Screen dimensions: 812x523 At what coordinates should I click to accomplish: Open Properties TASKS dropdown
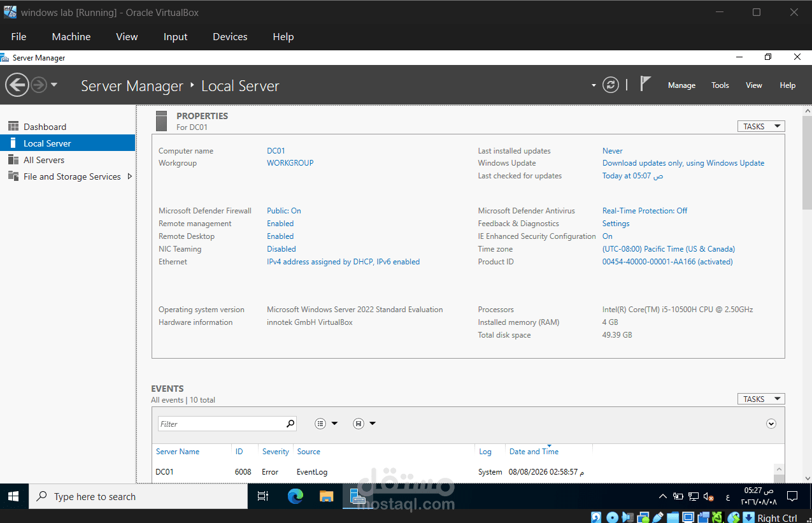pyautogui.click(x=761, y=126)
